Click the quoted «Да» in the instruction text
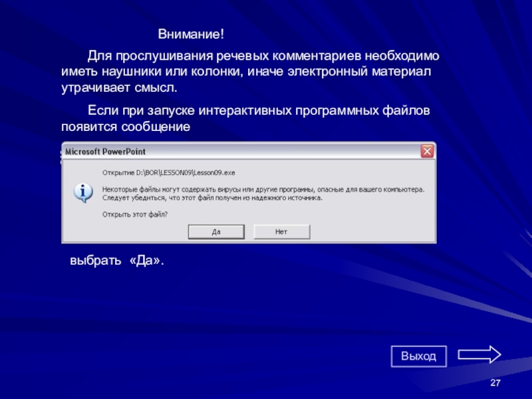 [146, 261]
